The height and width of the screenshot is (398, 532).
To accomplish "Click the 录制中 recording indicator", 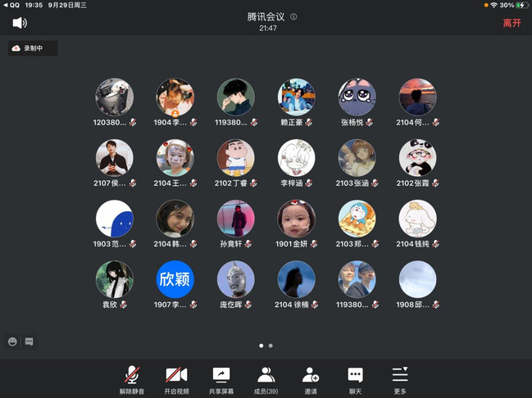I will [x=33, y=49].
